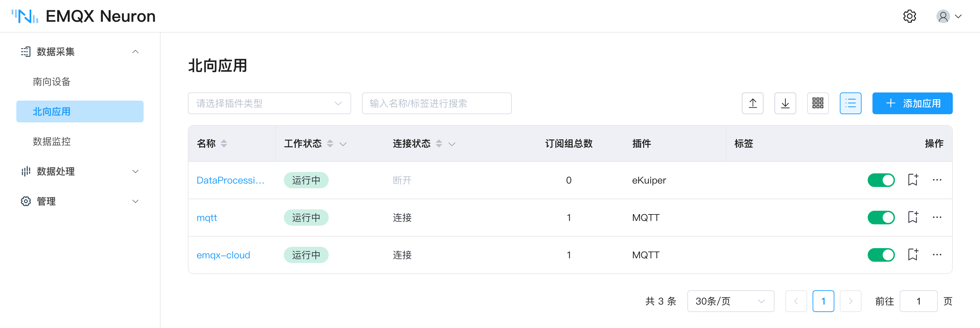Click 共 3 条 total count text
Viewport: 980px width, 328px height.
pos(661,301)
